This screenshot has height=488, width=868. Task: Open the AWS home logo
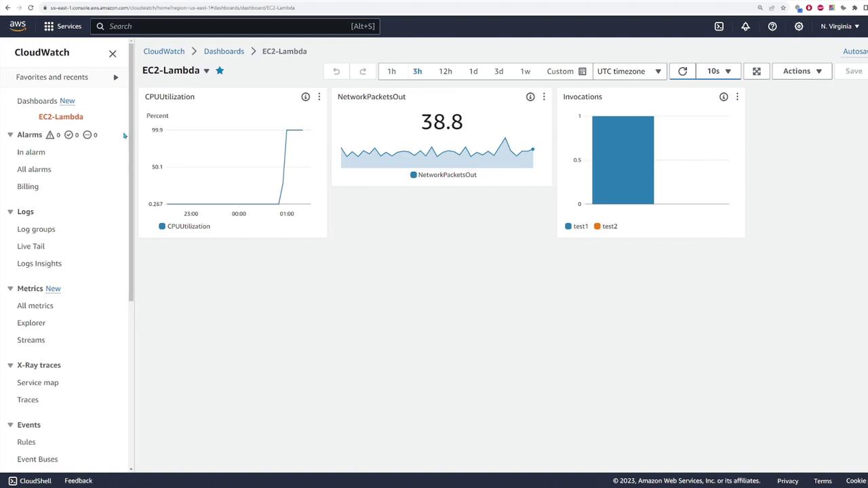point(18,26)
